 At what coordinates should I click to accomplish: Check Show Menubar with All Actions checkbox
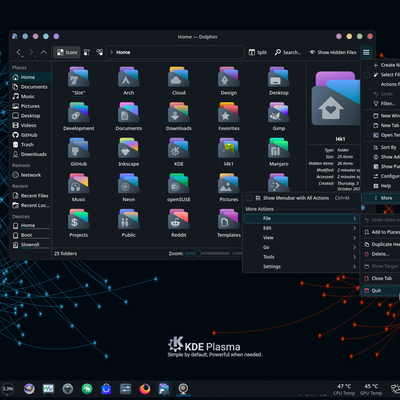click(249, 198)
